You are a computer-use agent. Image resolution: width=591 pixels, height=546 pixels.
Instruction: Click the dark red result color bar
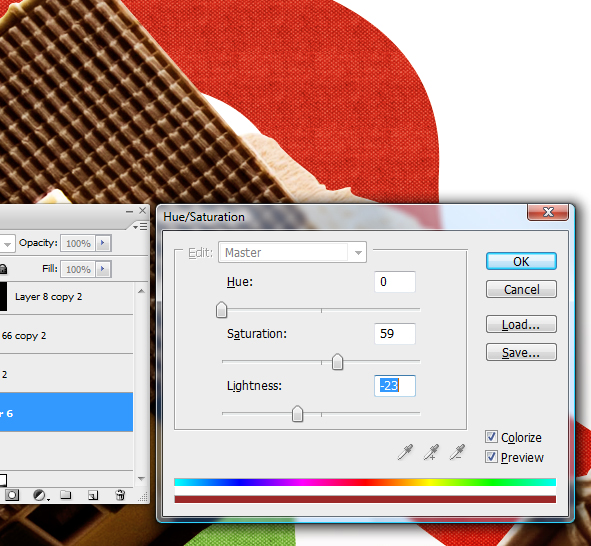(x=365, y=499)
